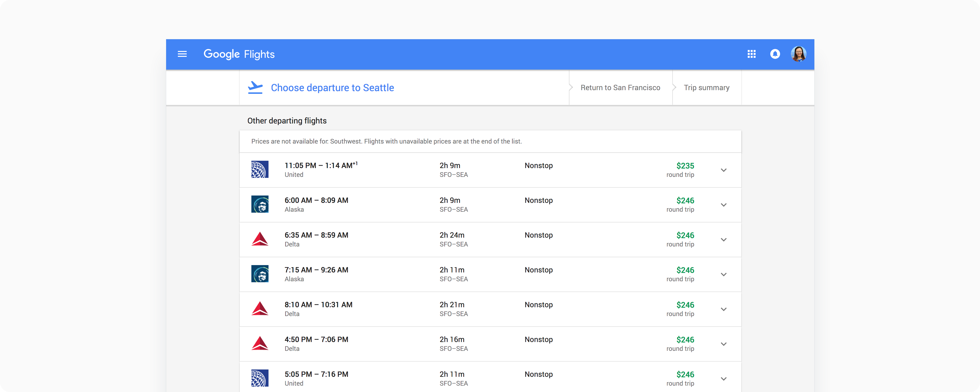The height and width of the screenshot is (392, 980).
Task: Select the 11:05 PM – 1:14 AM time
Action: click(321, 166)
